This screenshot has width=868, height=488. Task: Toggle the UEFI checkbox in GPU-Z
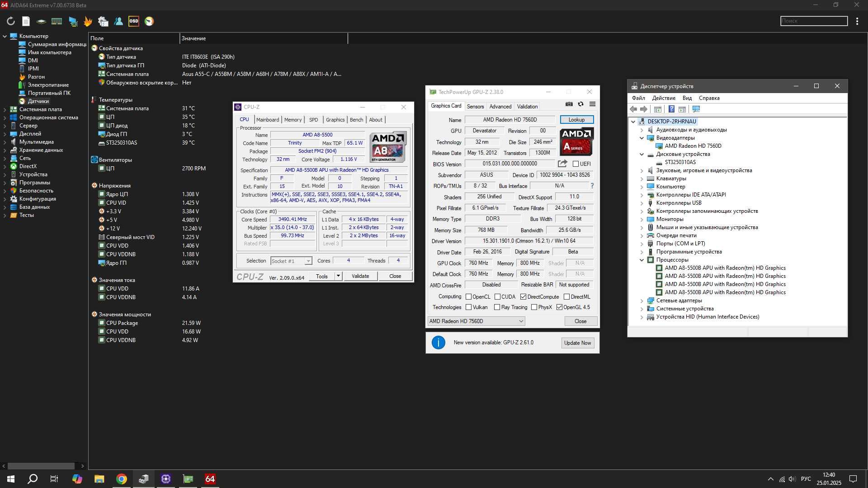click(x=576, y=164)
